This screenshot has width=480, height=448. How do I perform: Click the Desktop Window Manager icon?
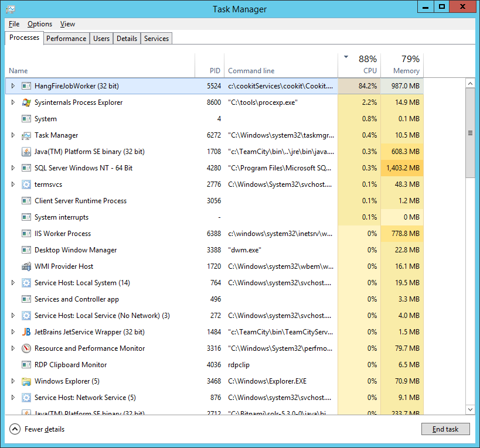pos(26,250)
